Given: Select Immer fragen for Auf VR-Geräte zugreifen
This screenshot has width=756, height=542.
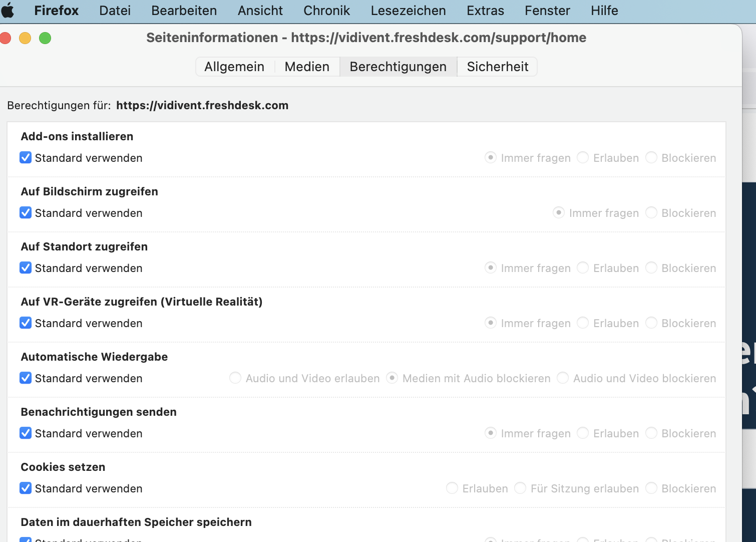Looking at the screenshot, I should (491, 323).
